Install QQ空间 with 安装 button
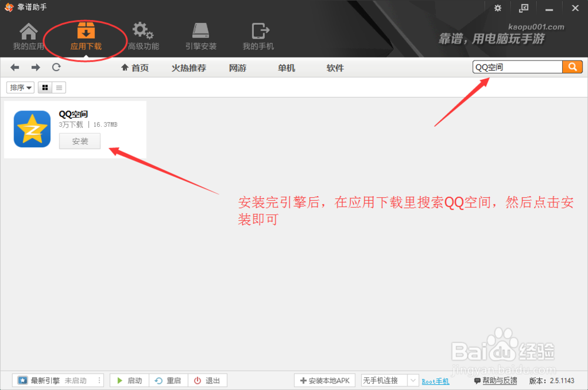588x390 pixels. 80,141
